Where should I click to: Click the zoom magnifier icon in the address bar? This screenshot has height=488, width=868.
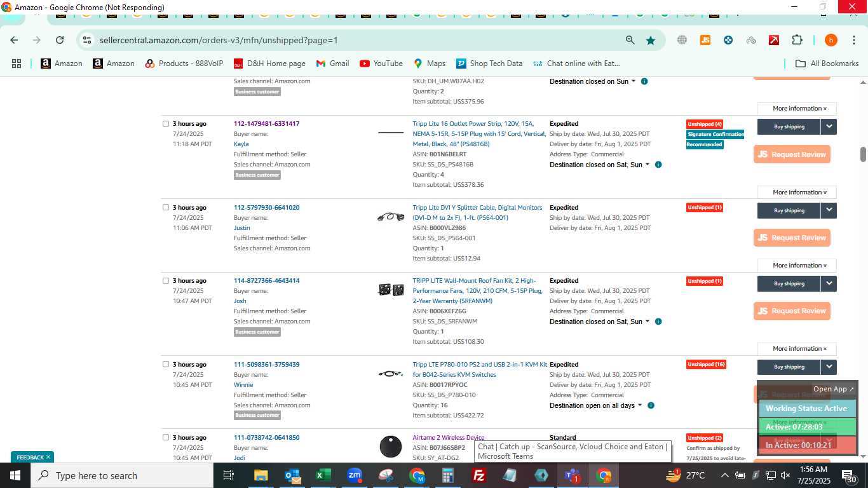click(x=630, y=40)
